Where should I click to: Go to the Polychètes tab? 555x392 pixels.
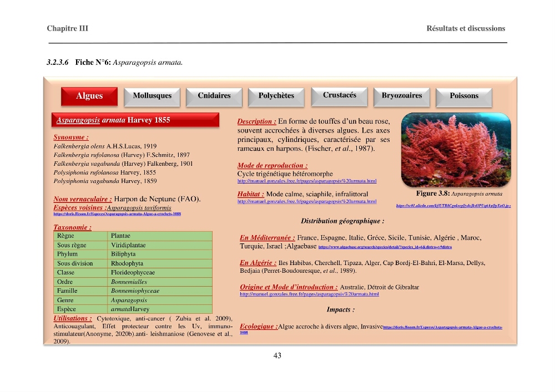tap(276, 97)
